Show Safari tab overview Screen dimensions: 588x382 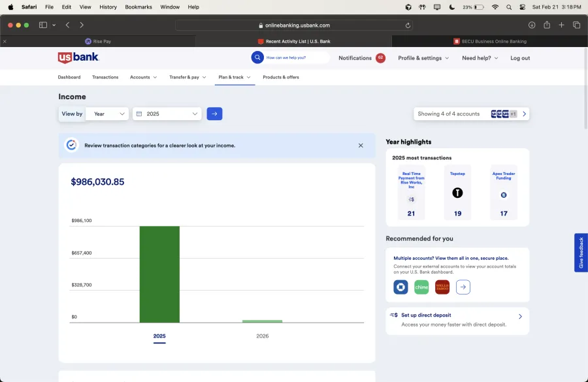(x=576, y=25)
